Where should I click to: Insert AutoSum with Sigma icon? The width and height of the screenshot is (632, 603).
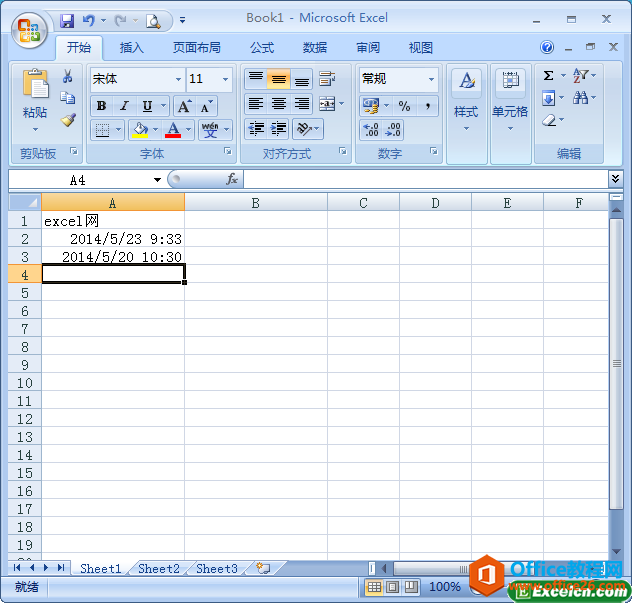point(549,75)
